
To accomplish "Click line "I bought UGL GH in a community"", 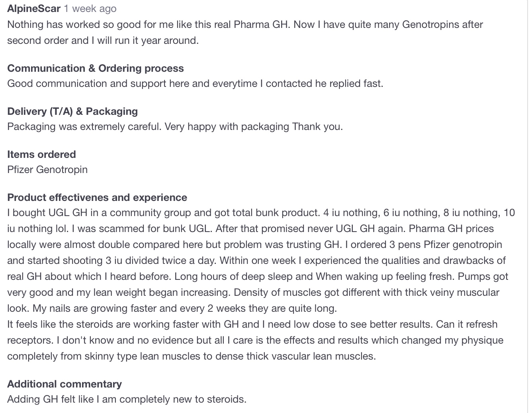I will click(x=261, y=212).
